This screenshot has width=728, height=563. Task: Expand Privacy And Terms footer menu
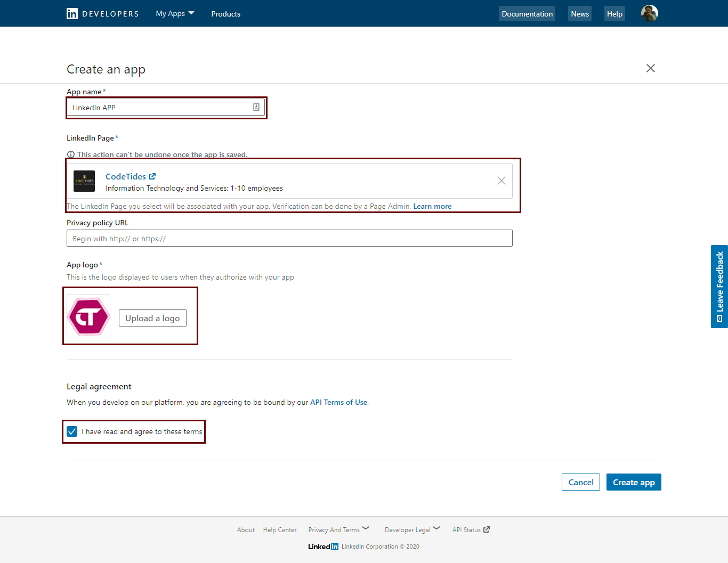(x=338, y=529)
